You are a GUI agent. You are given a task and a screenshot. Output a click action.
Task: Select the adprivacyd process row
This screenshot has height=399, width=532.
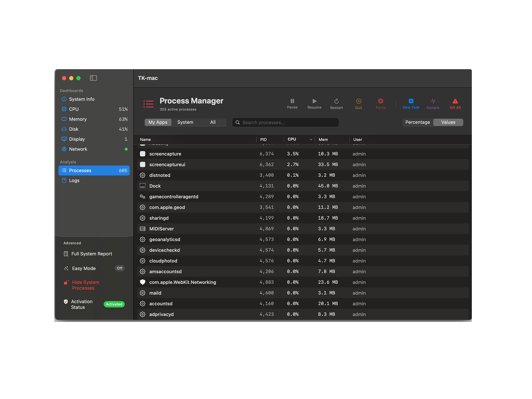tap(303, 314)
